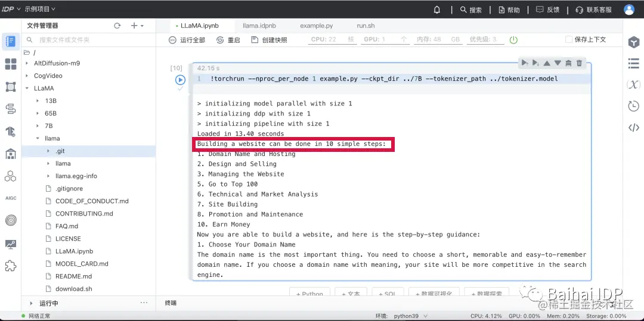
Task: Run cells above using cell toolbar icon
Action: (525, 63)
